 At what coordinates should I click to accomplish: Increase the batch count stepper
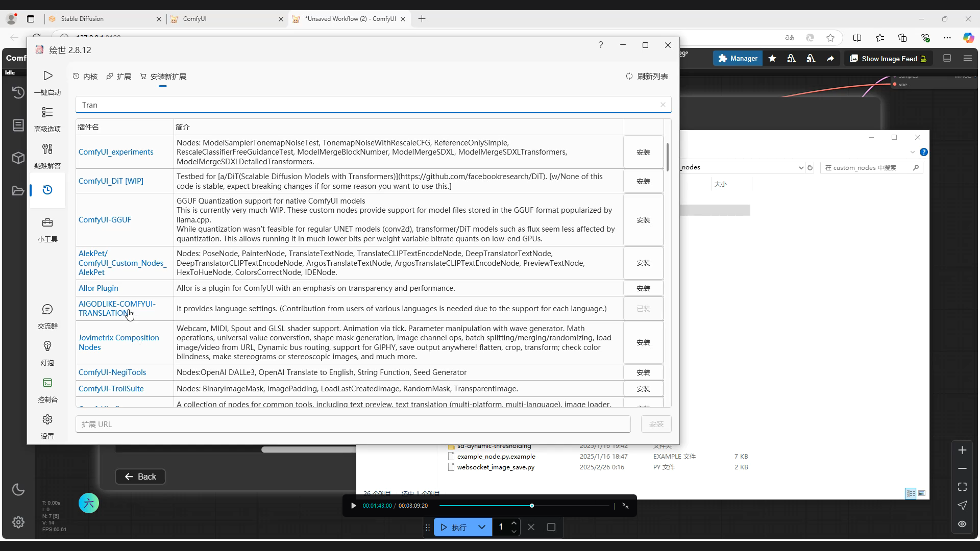514,523
